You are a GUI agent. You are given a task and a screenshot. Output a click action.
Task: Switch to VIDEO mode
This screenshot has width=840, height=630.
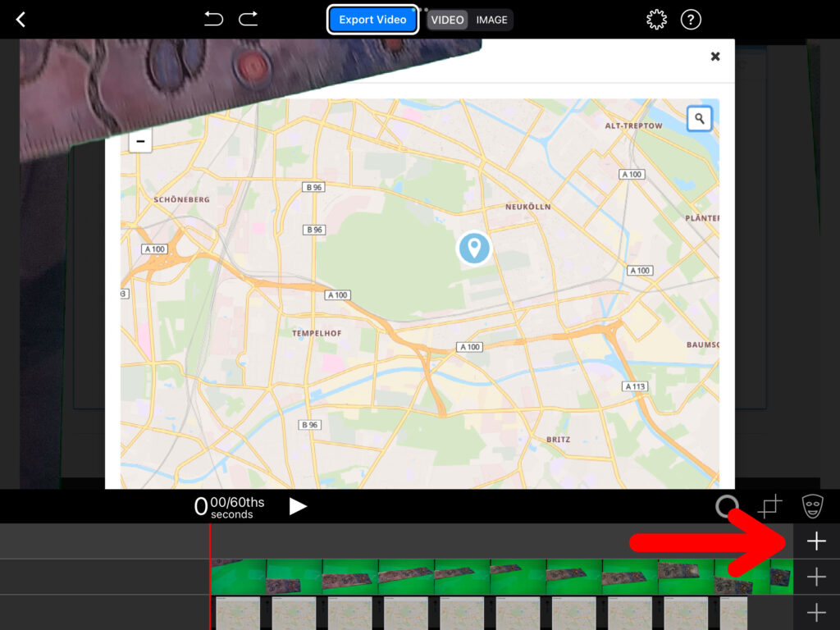pos(448,20)
